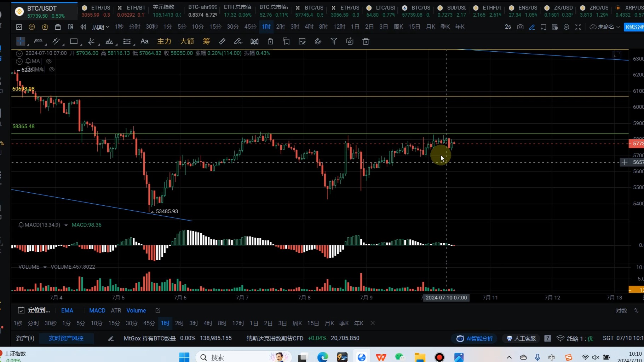Expand the MACD(13,34,9) indicator dropdown arrow

pyautogui.click(x=66, y=225)
